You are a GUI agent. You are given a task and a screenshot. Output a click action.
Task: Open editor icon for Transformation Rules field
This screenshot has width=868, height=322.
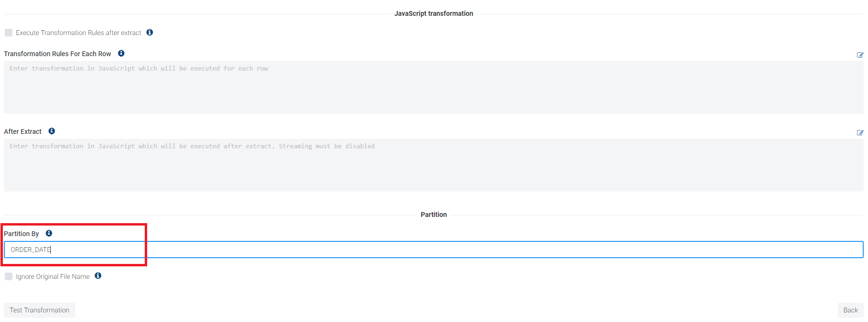(860, 55)
